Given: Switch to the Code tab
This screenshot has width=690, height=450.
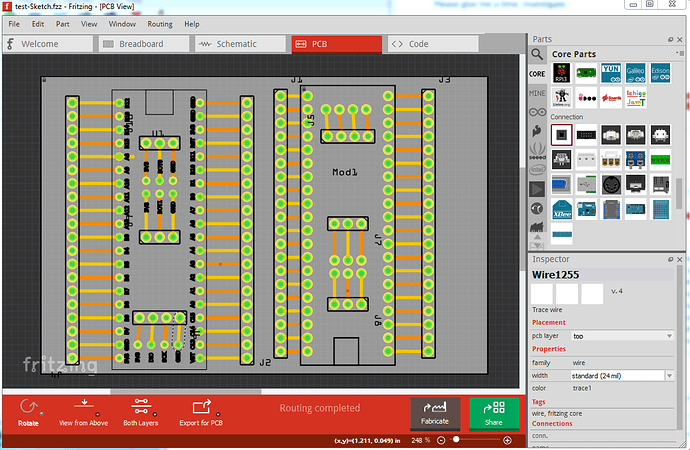Looking at the screenshot, I should coord(433,44).
